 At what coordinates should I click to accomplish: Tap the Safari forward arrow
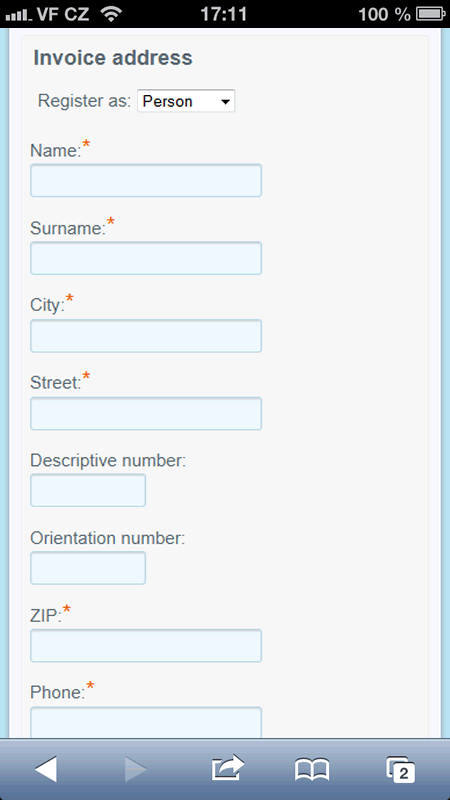click(135, 769)
